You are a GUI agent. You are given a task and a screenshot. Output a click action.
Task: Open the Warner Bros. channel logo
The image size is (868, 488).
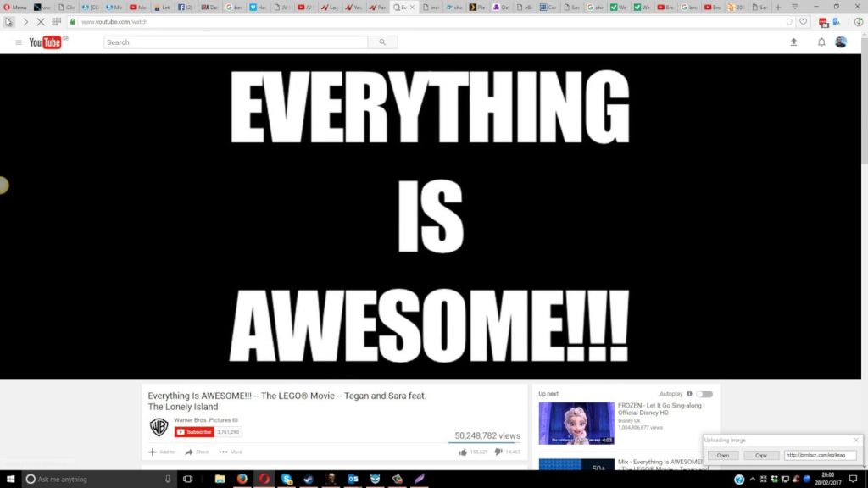[159, 427]
